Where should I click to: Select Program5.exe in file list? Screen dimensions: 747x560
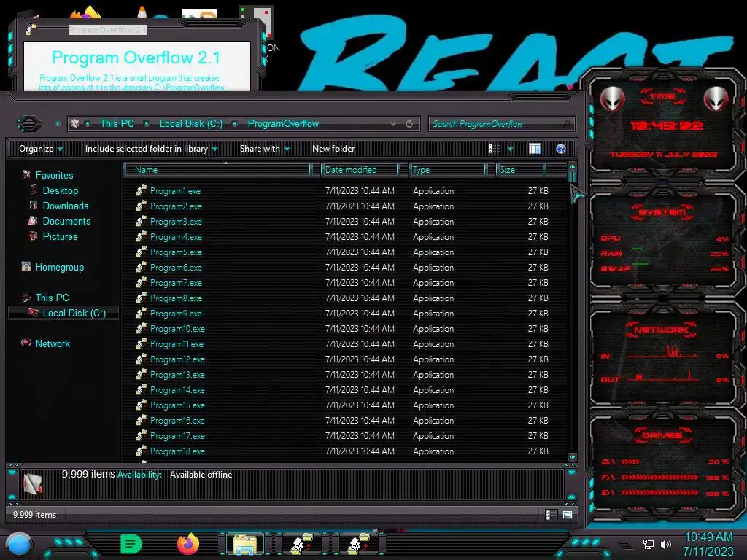[x=176, y=252]
